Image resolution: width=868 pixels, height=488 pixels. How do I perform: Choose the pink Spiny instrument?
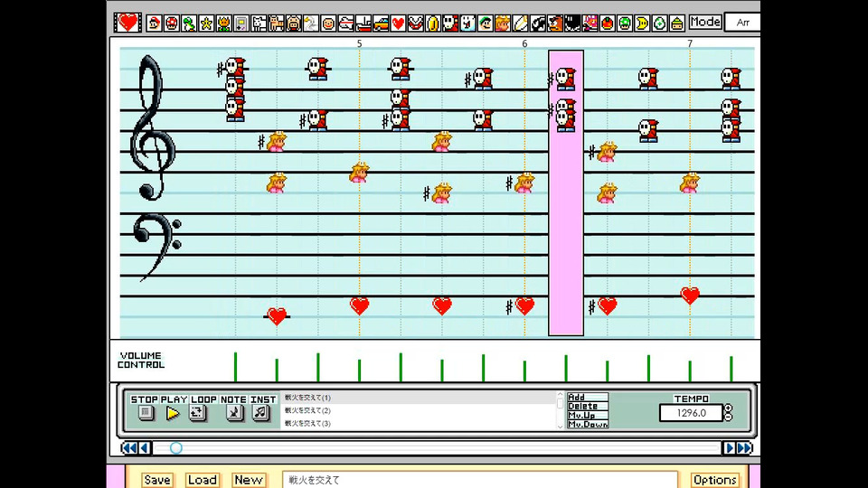(590, 23)
